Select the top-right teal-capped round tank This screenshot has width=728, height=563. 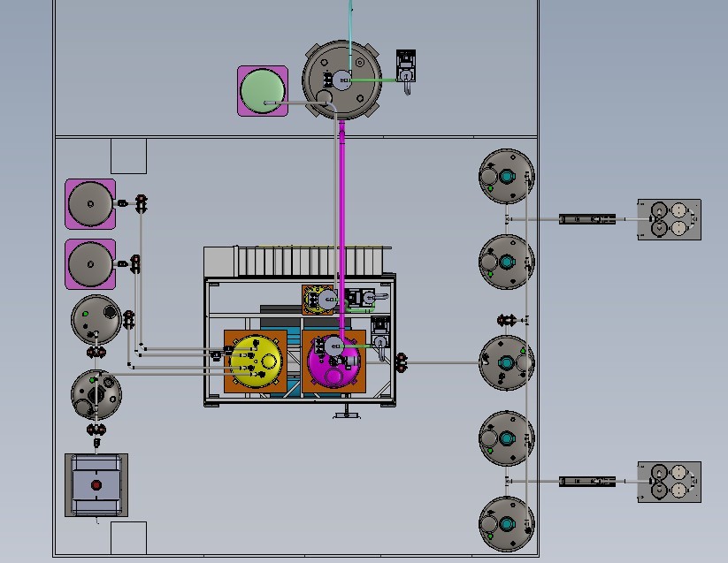coord(507,176)
